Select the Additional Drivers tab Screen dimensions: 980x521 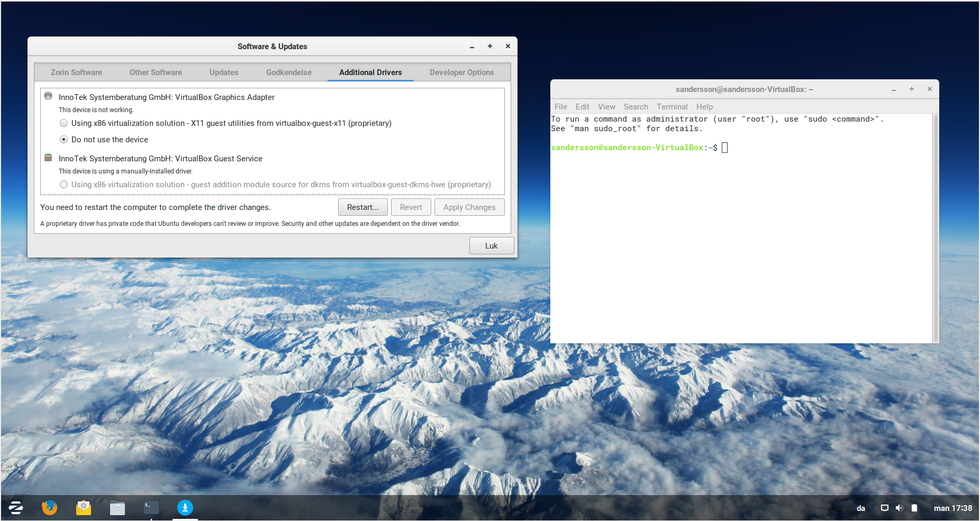[x=370, y=72]
